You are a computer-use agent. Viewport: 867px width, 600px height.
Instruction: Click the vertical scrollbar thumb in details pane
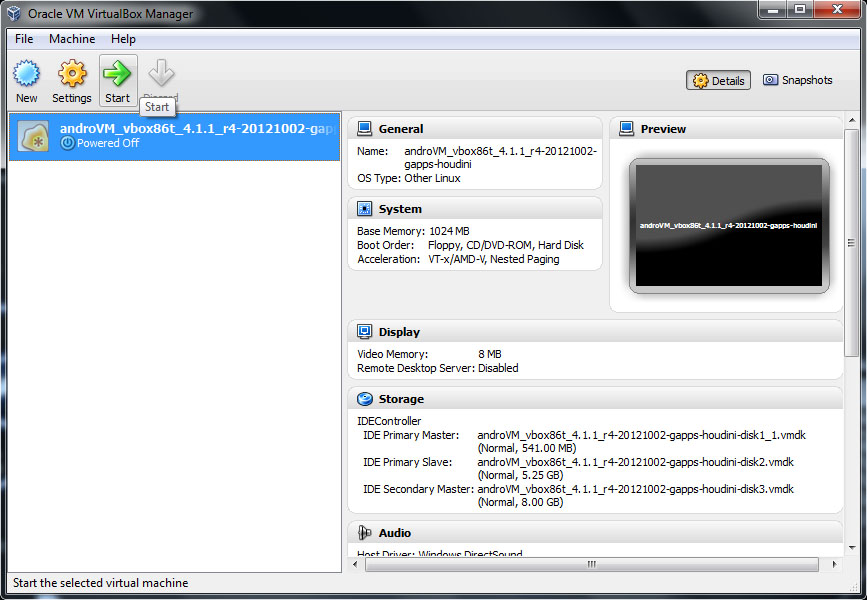852,243
